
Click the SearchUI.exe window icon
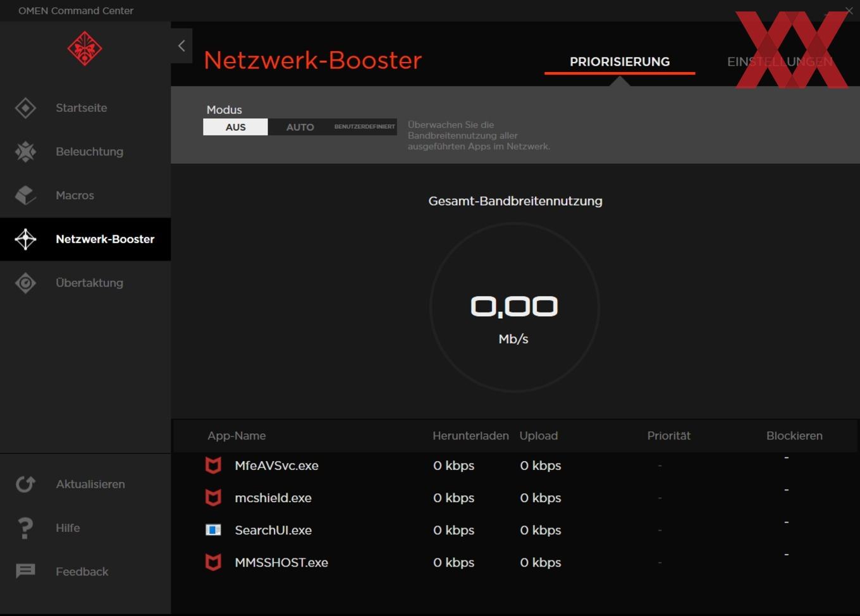point(214,530)
